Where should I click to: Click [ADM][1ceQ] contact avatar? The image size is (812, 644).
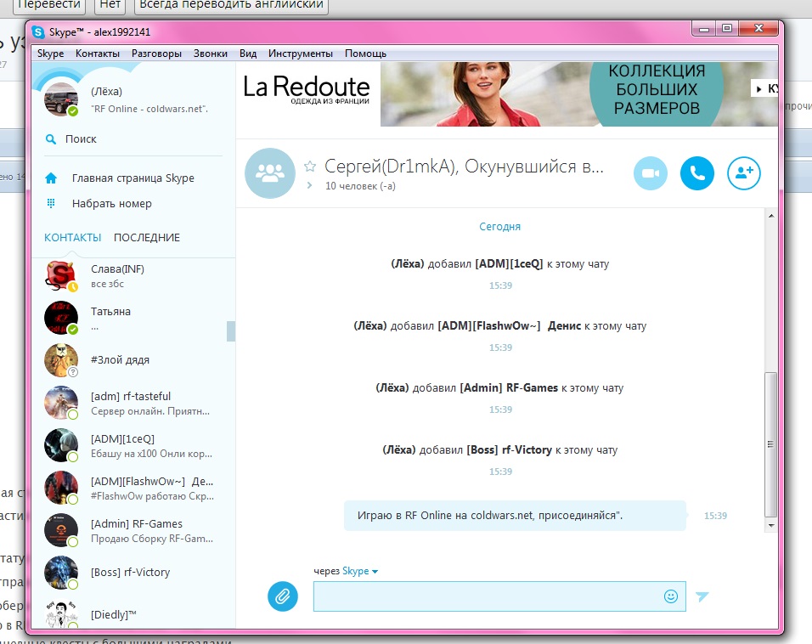61,445
